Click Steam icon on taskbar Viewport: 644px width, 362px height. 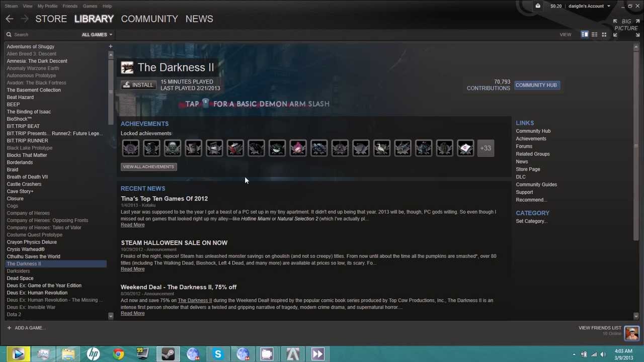pyautogui.click(x=168, y=354)
